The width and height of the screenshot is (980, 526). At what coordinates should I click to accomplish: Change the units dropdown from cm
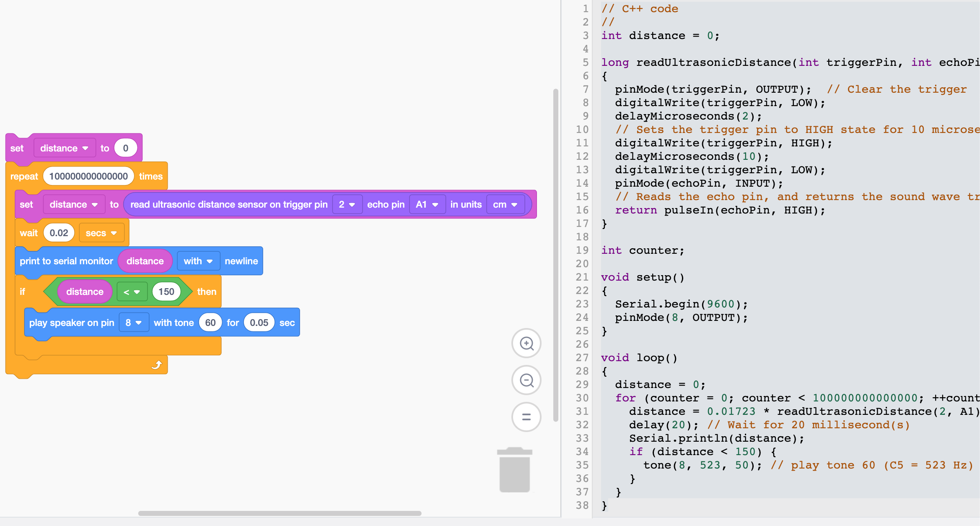pyautogui.click(x=506, y=204)
